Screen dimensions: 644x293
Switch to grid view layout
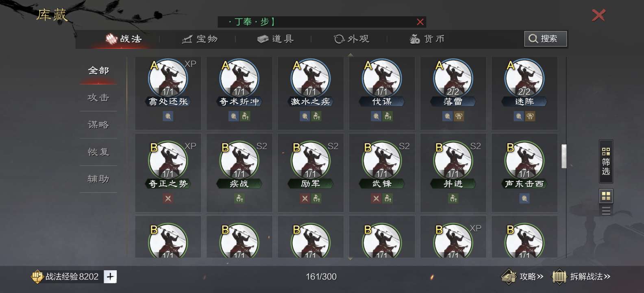pos(606,196)
